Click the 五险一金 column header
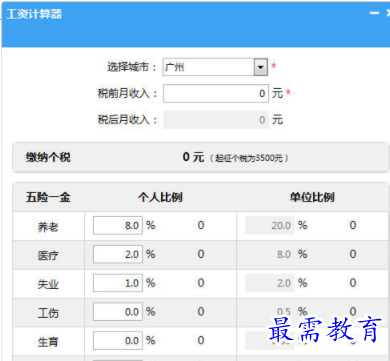Image resolution: width=390 pixels, height=361 pixels. (x=48, y=197)
